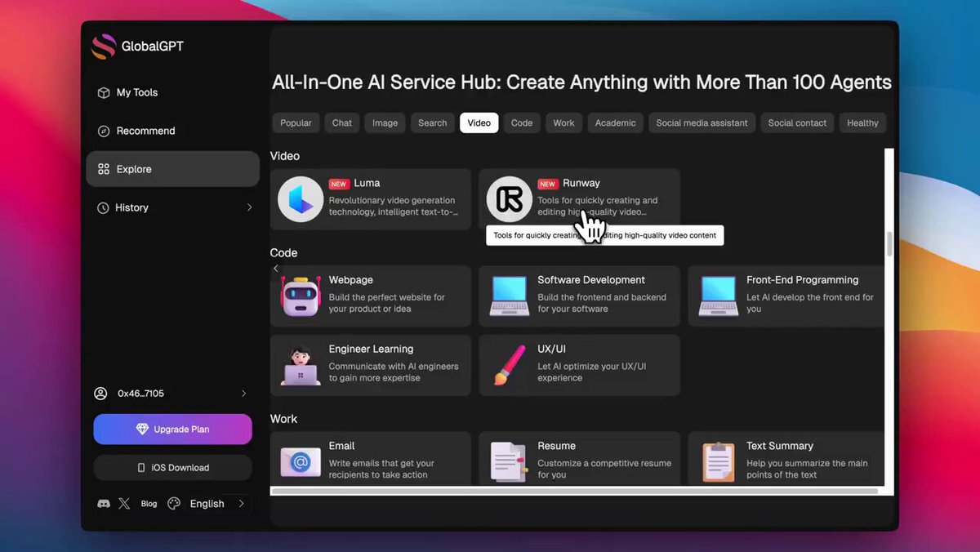Select the Search category tab
The height and width of the screenshot is (552, 980).
[433, 123]
